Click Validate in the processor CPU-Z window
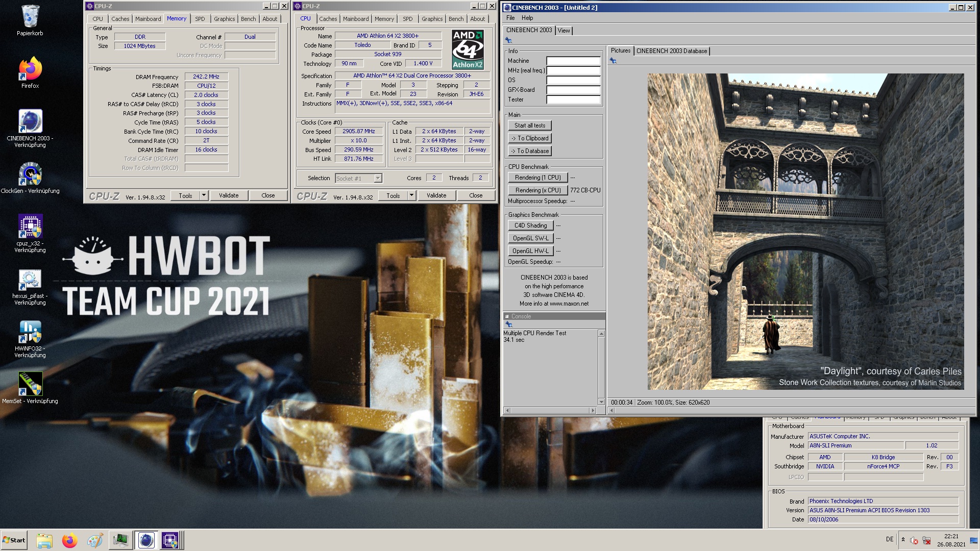980x551 pixels. point(436,195)
